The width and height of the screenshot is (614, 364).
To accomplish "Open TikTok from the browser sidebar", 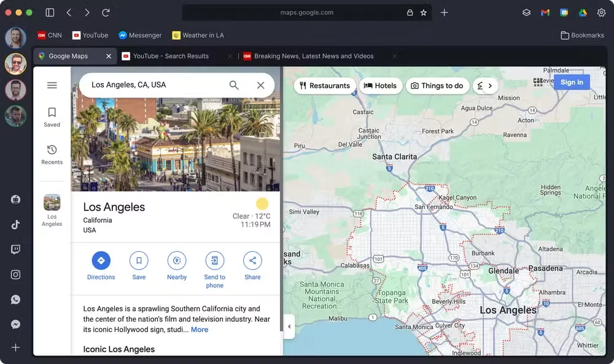I will tap(16, 225).
